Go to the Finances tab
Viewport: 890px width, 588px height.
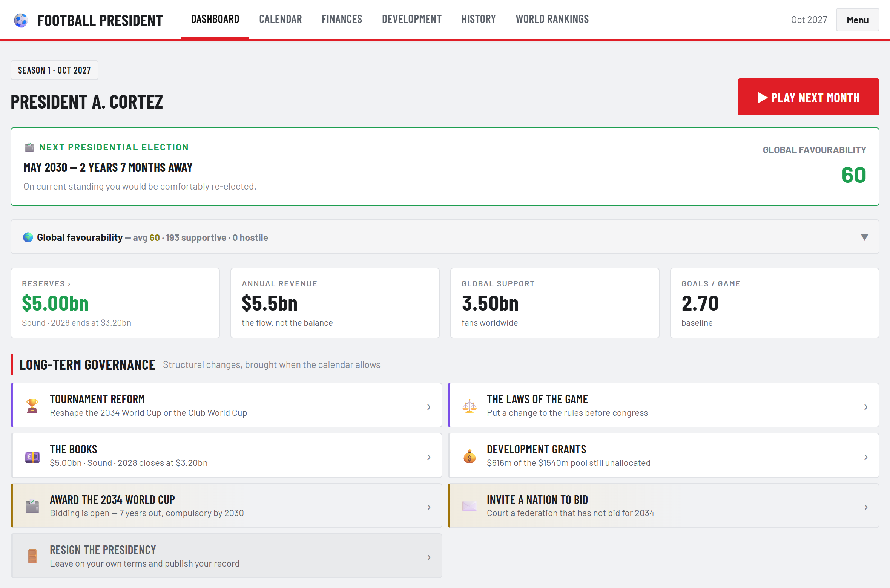pos(342,19)
